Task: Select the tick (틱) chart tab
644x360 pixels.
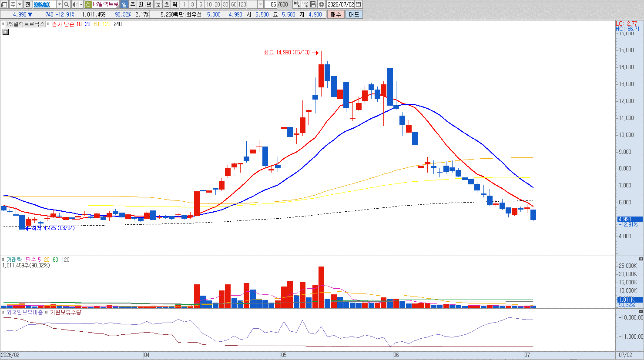Action: coord(174,4)
